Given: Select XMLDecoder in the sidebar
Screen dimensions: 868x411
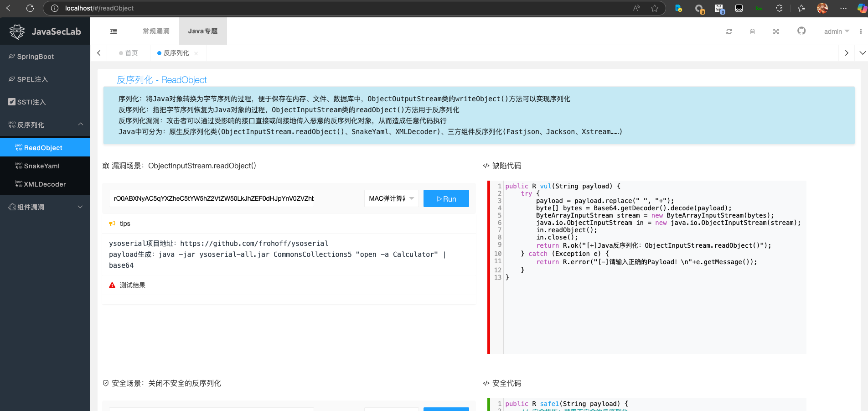Looking at the screenshot, I should click(x=45, y=184).
